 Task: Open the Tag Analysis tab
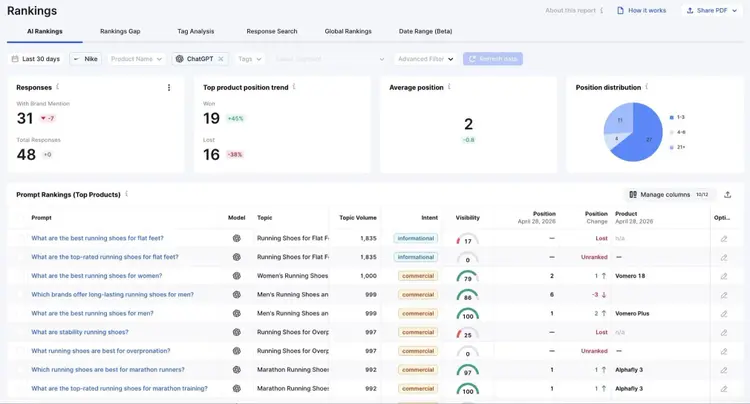tap(196, 31)
